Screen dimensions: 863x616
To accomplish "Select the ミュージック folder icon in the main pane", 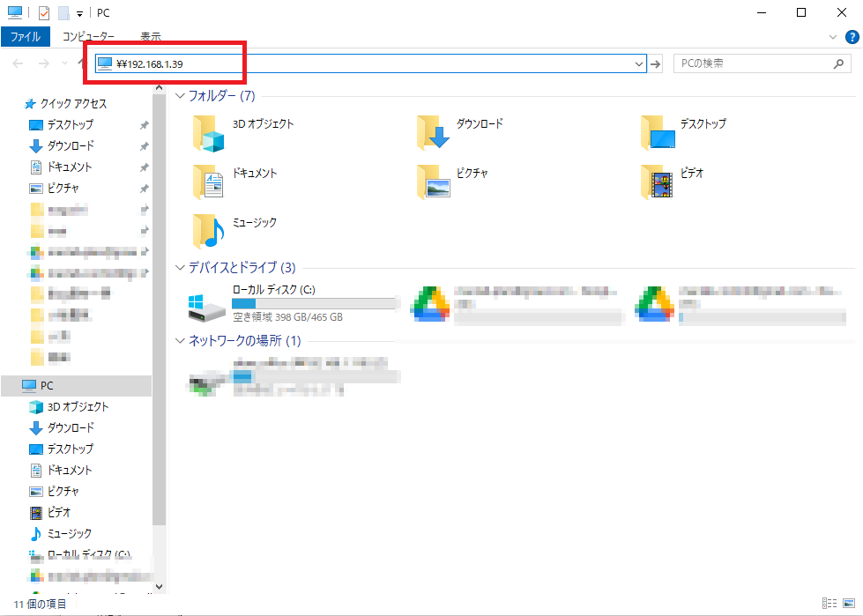I will (209, 232).
